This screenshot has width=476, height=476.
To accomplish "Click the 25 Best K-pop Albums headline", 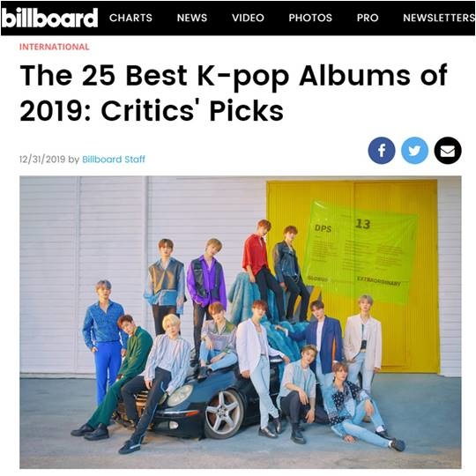I will [233, 93].
